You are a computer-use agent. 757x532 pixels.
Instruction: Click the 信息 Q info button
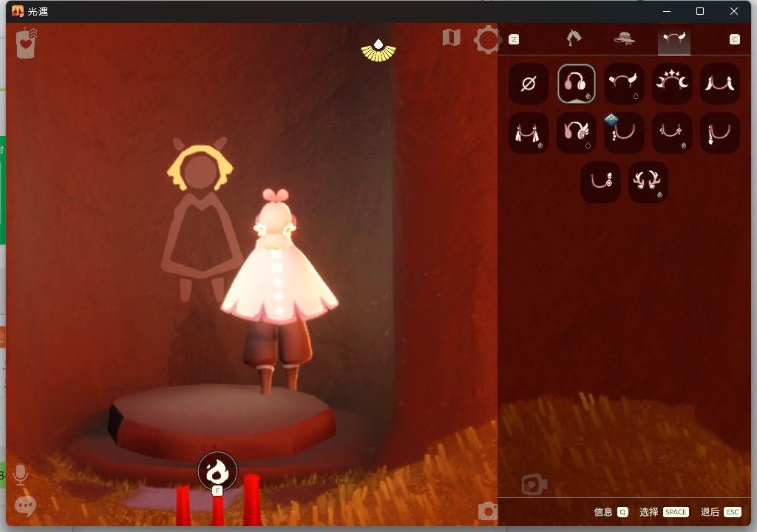coord(611,512)
